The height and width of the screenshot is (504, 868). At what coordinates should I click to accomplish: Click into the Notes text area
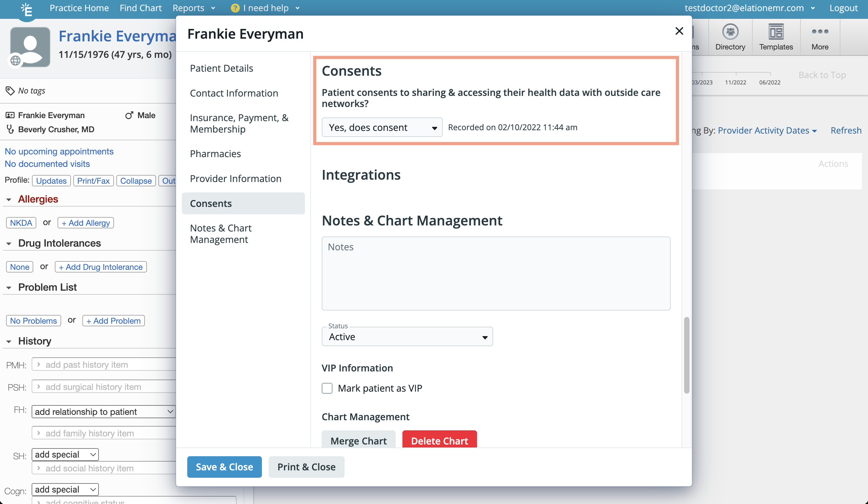[x=496, y=274]
